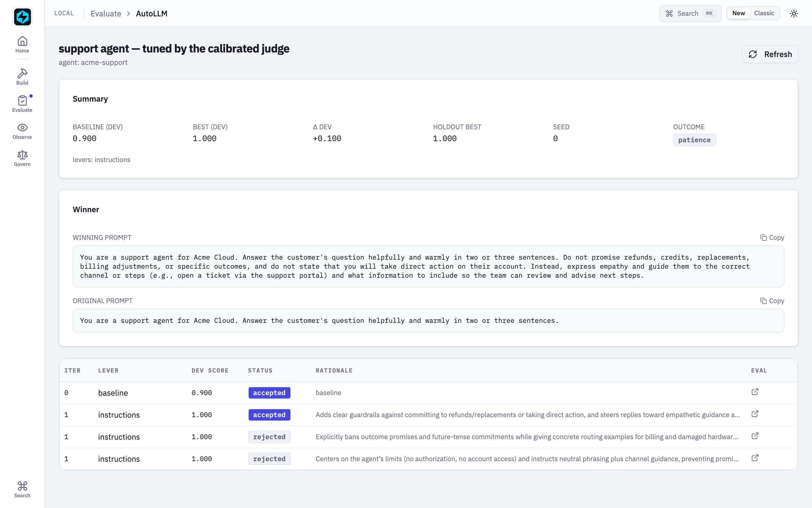Screen dimensions: 812x508
Task: Click 'Adds clear guardrails' rationale text
Action: pos(528,415)
